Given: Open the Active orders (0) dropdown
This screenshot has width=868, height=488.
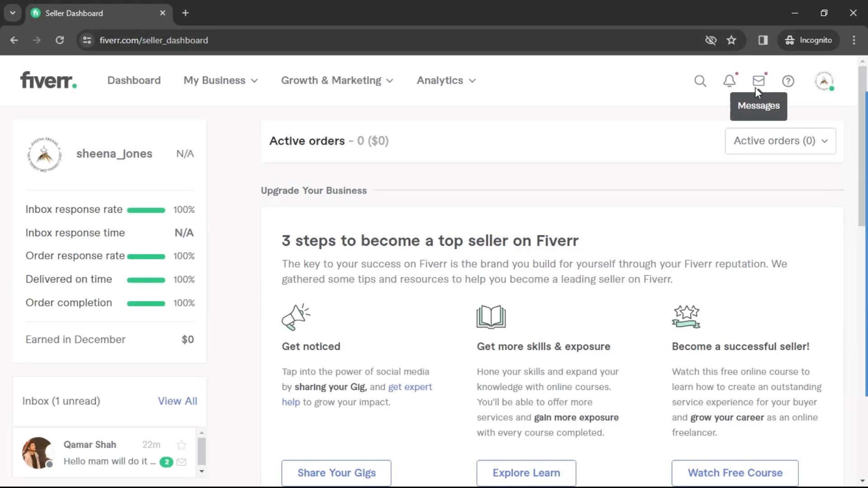Looking at the screenshot, I should (x=780, y=141).
